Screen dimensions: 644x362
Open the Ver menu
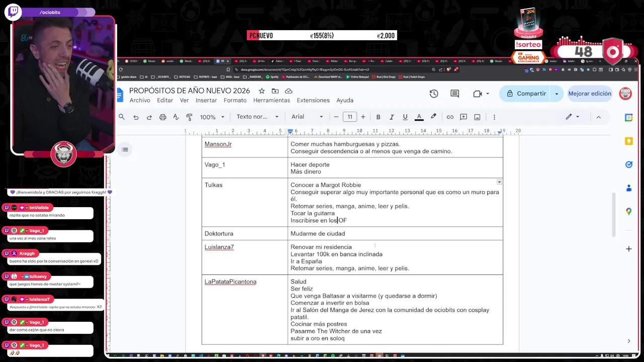(x=184, y=100)
